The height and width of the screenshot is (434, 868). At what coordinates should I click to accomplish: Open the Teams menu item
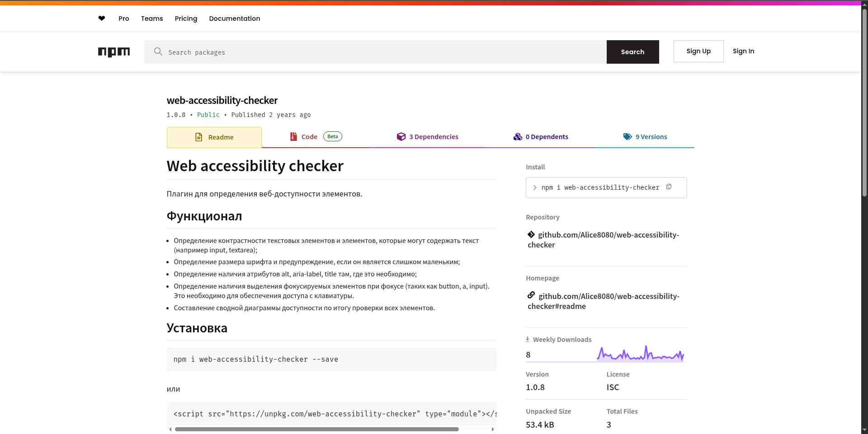tap(152, 19)
